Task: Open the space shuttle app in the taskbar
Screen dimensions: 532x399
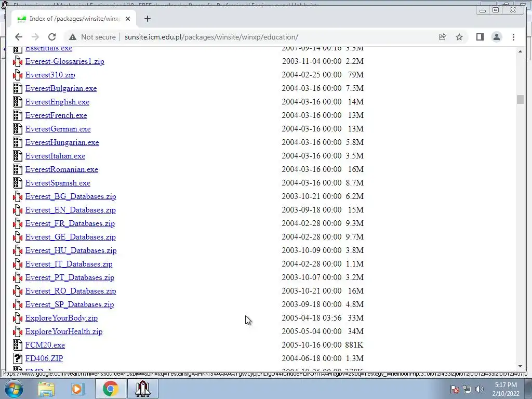Action: click(142, 389)
